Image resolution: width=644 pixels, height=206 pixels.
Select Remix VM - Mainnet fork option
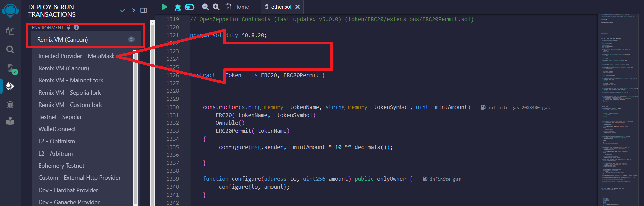tap(71, 80)
